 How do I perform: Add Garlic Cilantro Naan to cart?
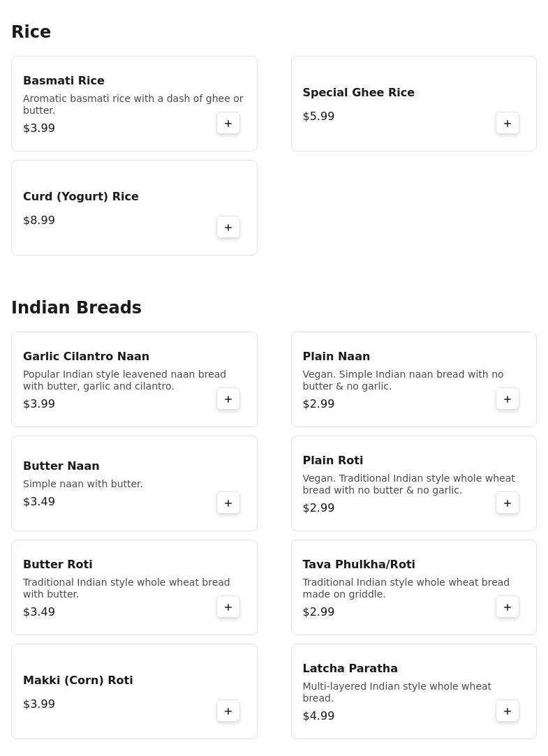228,399
